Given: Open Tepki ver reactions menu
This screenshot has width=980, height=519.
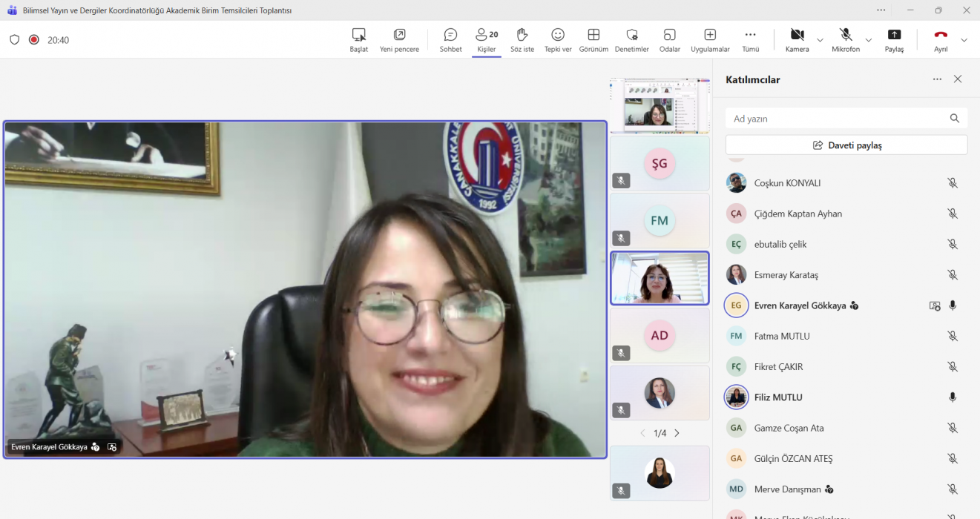Looking at the screenshot, I should [558, 40].
